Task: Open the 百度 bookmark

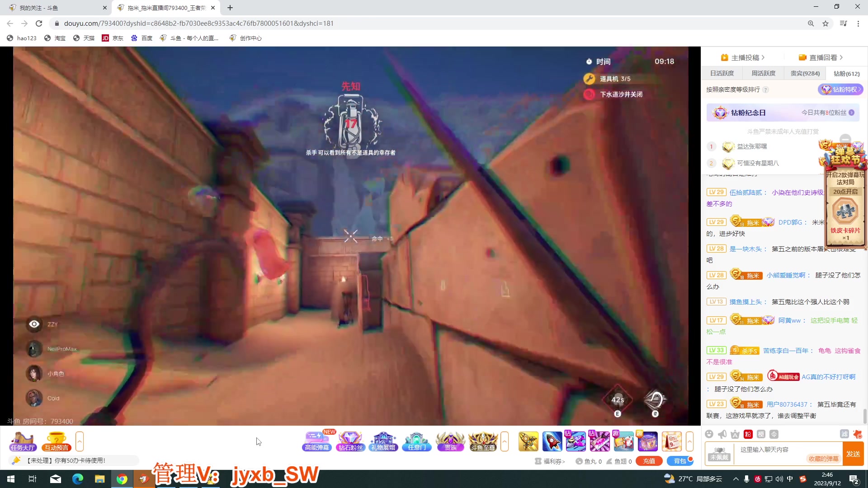Action: coord(142,38)
